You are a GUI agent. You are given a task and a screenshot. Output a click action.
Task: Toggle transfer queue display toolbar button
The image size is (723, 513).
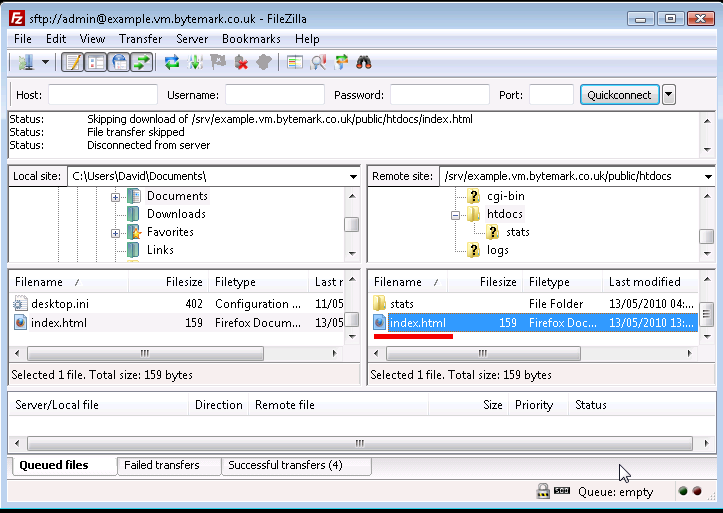[x=142, y=62]
